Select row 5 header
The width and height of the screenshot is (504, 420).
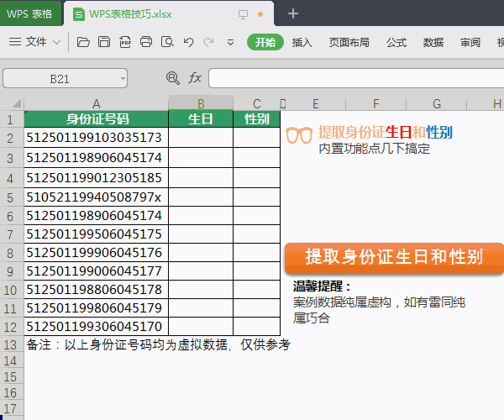point(10,197)
